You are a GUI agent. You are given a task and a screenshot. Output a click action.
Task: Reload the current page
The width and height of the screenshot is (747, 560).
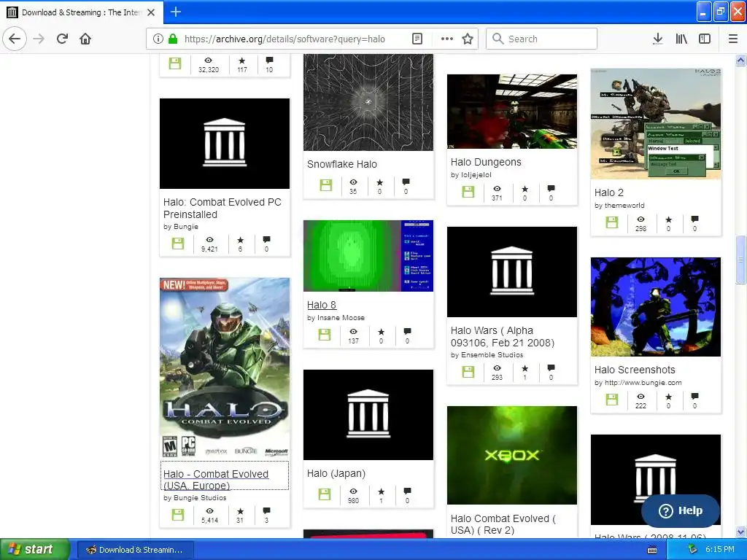pyautogui.click(x=62, y=39)
